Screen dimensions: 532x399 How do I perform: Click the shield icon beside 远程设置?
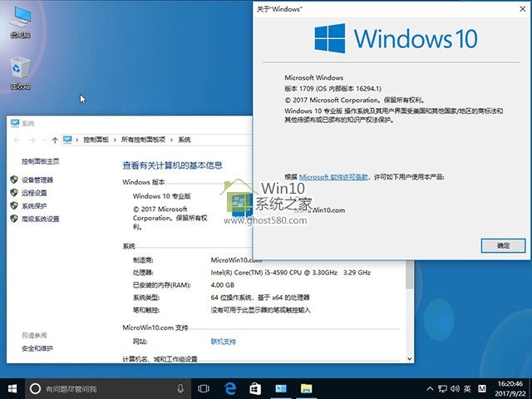(14, 192)
